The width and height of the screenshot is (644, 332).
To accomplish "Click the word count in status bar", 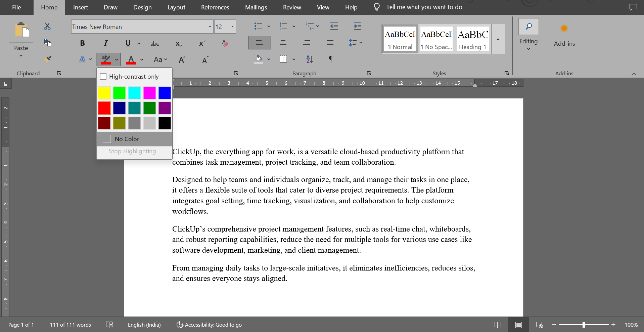I will coord(70,325).
